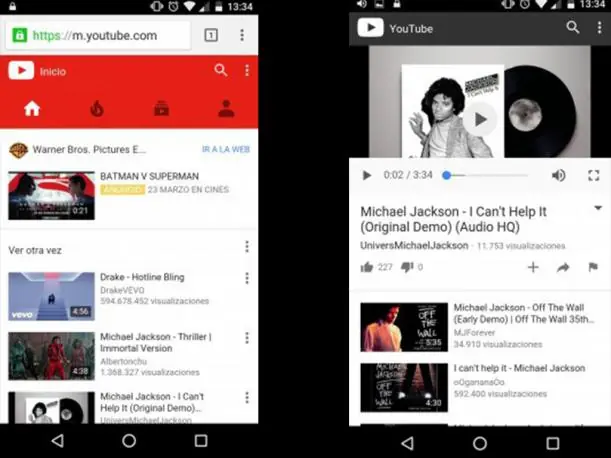The width and height of the screenshot is (611, 458).
Task: Open the Batman v Superman ad thumbnail
Action: pos(51,195)
